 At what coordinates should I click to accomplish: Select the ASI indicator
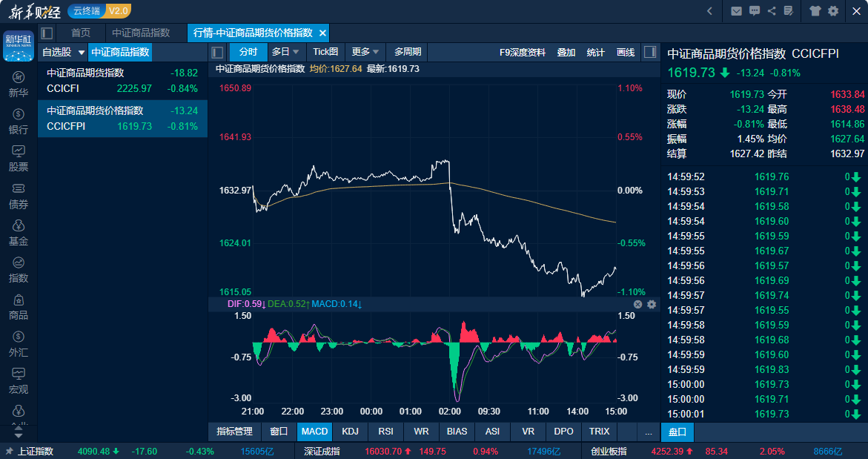[492, 432]
